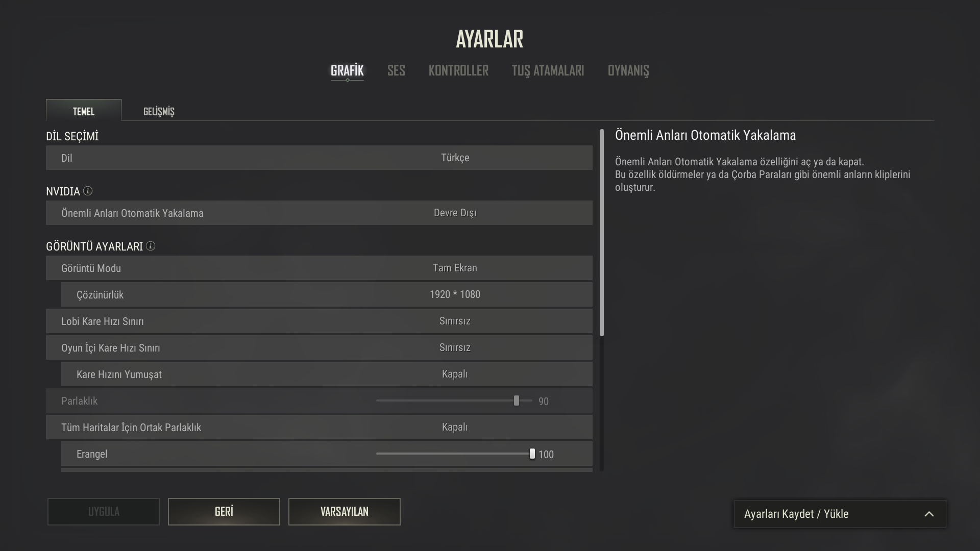The width and height of the screenshot is (980, 551).
Task: Click the settings list vertical scrollbar
Action: (602, 233)
